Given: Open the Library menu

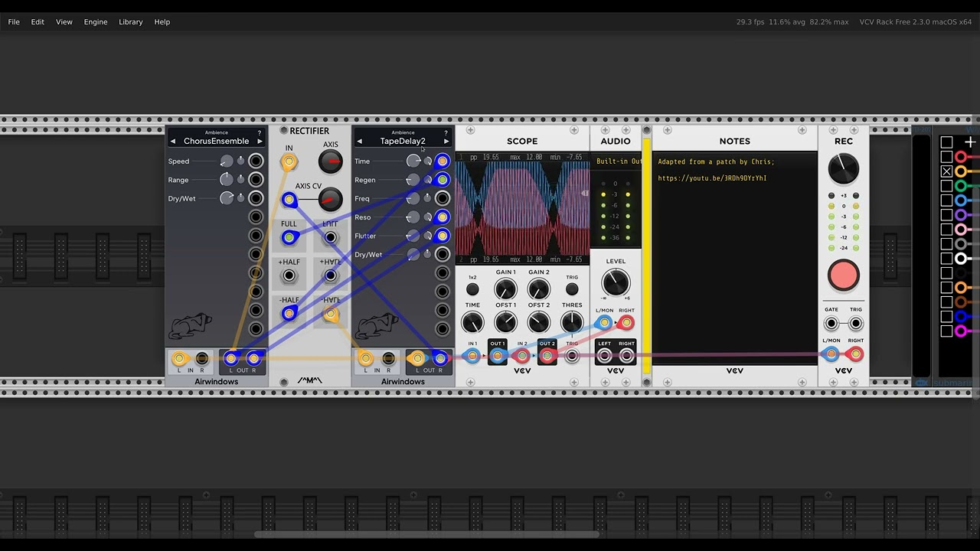Looking at the screenshot, I should (131, 22).
